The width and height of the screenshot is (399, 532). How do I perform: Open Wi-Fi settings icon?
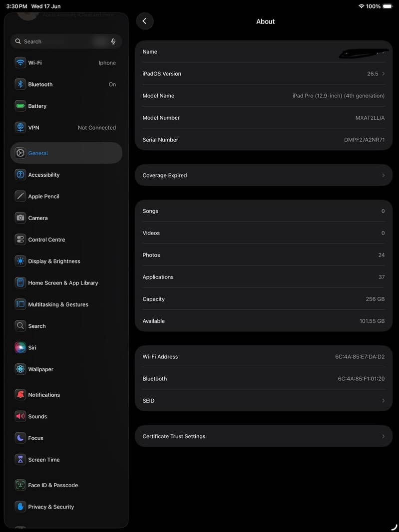coord(20,63)
